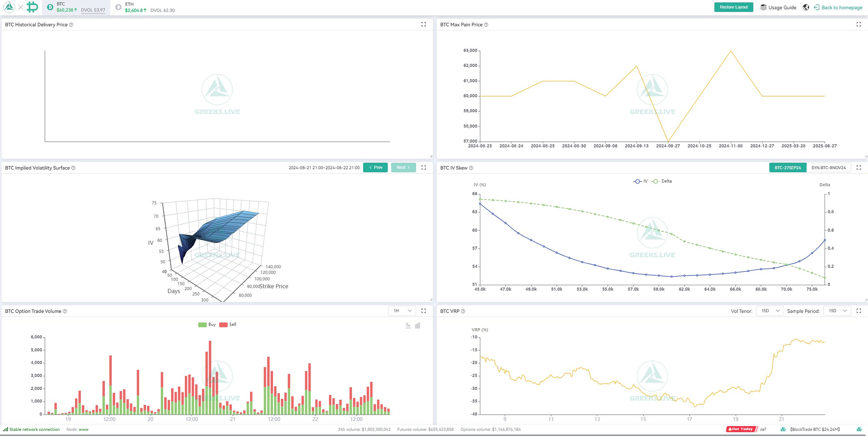Image resolution: width=868 pixels, height=437 pixels.
Task: Click the ETH DVOL 62.30 value
Action: (x=162, y=10)
